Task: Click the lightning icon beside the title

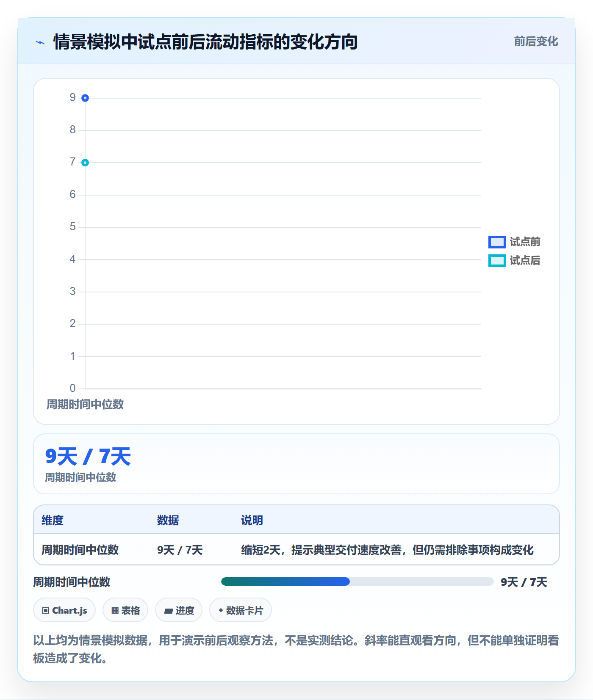Action: (40, 42)
